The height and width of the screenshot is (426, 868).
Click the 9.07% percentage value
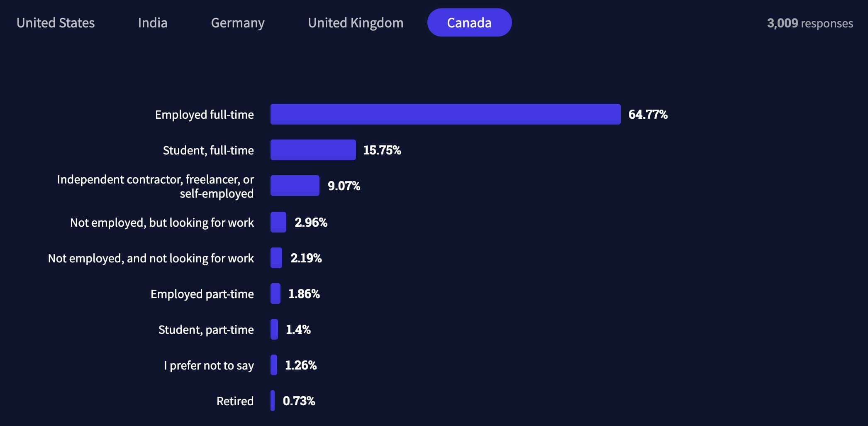[x=344, y=186]
